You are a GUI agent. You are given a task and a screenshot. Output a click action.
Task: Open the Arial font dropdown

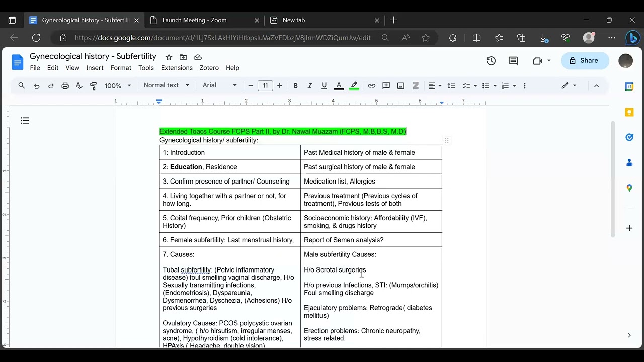(x=220, y=85)
